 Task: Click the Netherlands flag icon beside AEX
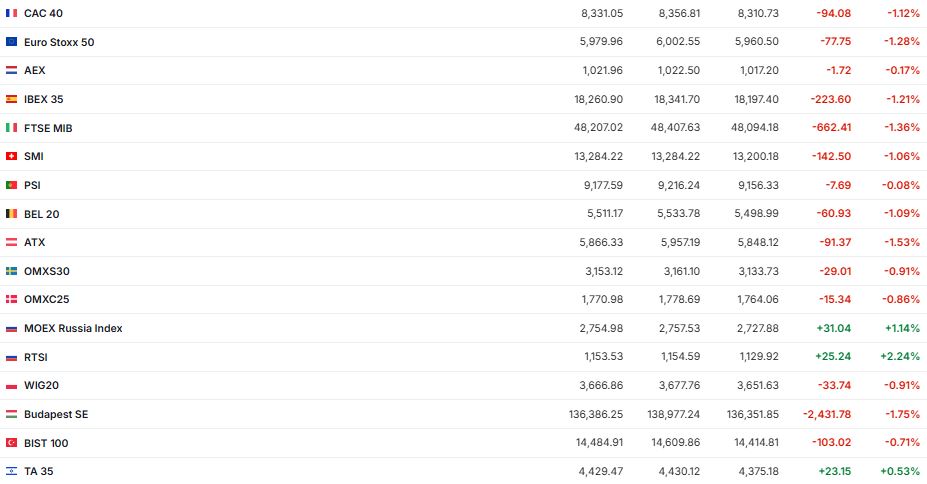[11, 71]
